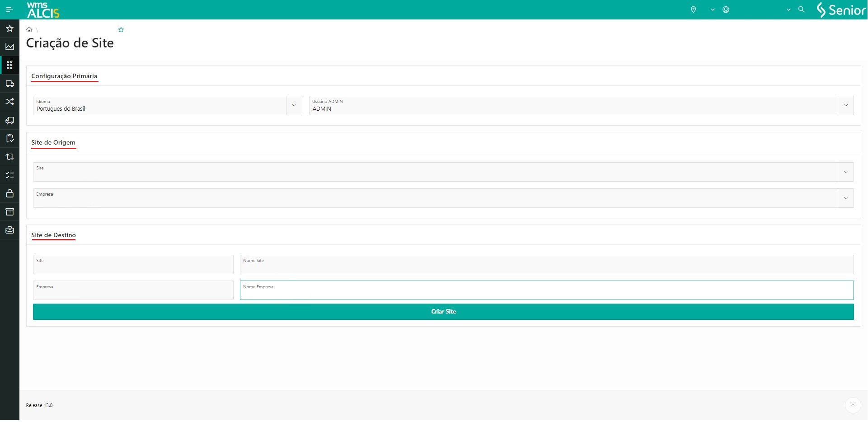Click the WMS ALCIS logo
The height and width of the screenshot is (422, 868).
coord(43,9)
